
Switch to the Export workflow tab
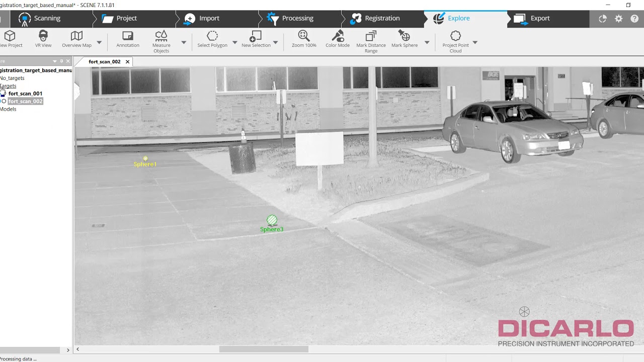pos(547,19)
